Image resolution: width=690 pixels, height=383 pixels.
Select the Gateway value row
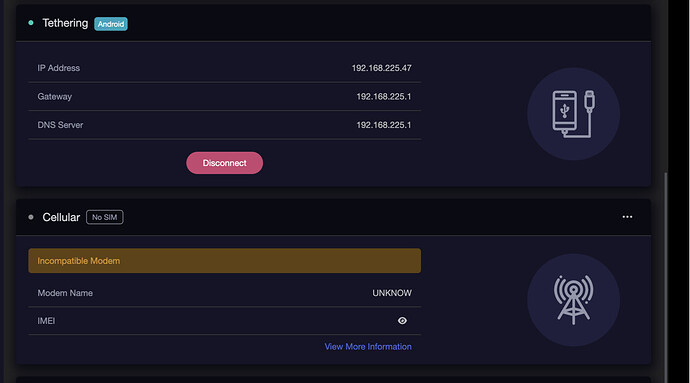tap(224, 96)
